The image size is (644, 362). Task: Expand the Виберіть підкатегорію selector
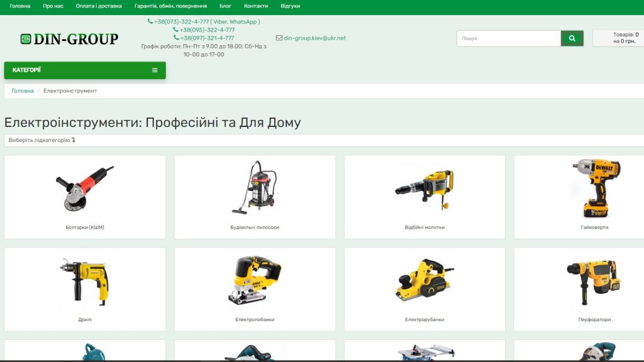click(42, 140)
